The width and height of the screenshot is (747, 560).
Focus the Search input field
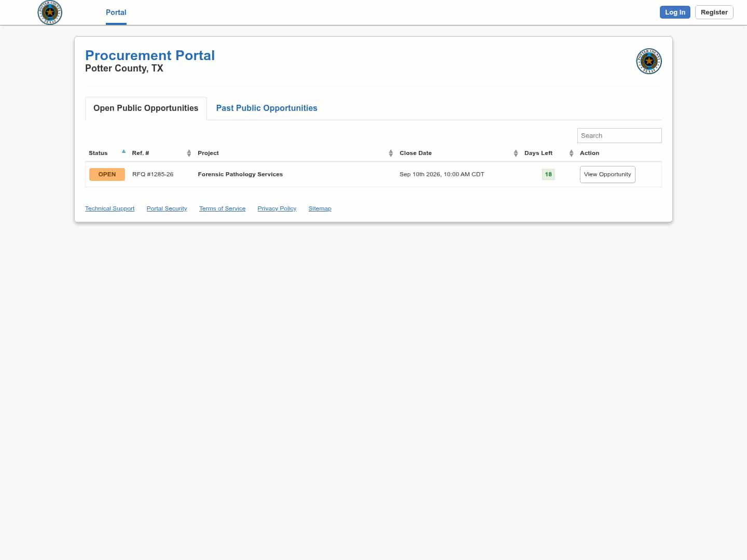pyautogui.click(x=619, y=136)
